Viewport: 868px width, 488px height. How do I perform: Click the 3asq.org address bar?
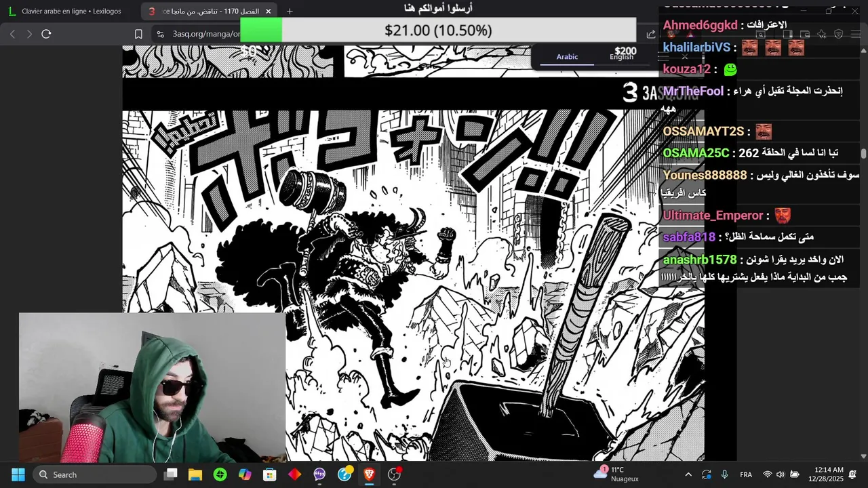(x=205, y=34)
